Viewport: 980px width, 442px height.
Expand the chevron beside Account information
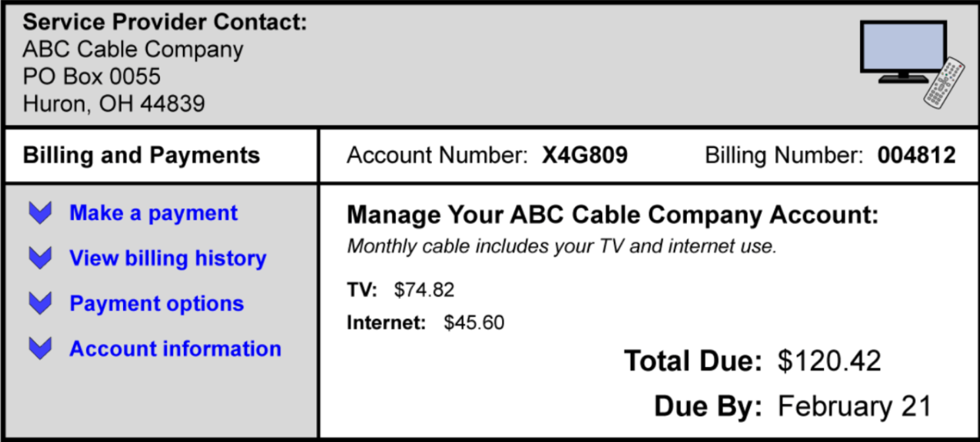pos(40,348)
